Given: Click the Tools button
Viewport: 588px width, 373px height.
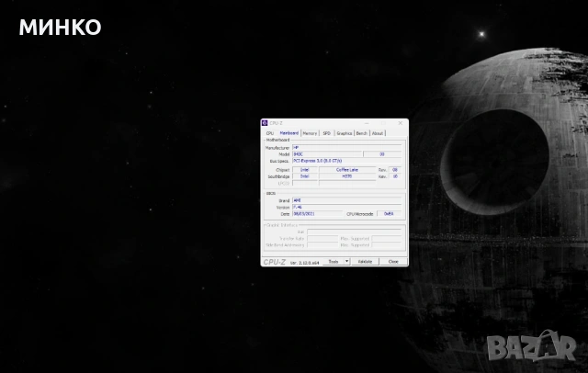Looking at the screenshot, I should point(334,262).
